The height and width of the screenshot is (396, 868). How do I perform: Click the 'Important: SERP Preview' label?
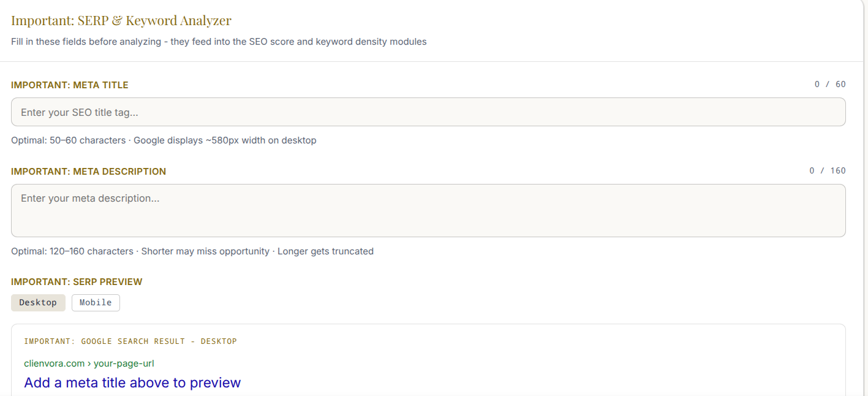click(x=77, y=282)
